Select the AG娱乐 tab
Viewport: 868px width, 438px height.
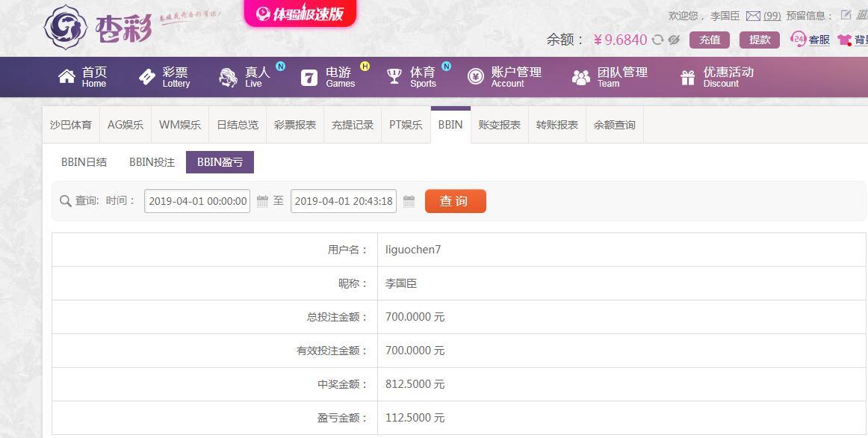click(x=125, y=125)
